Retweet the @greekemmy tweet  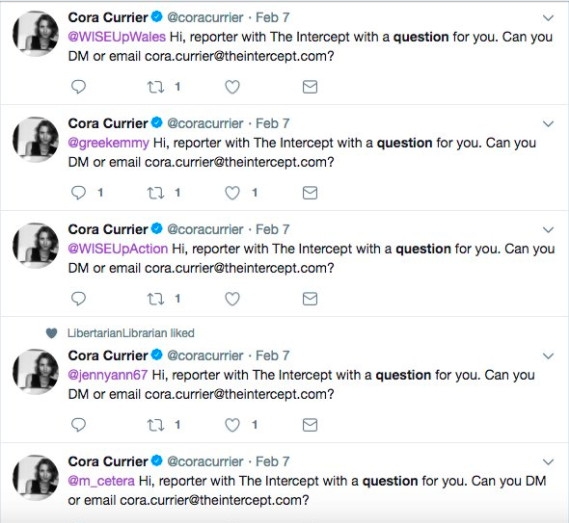click(x=156, y=193)
